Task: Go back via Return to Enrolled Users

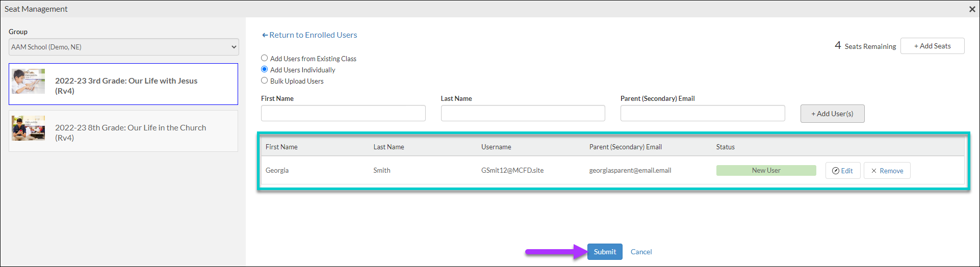Action: coord(310,35)
